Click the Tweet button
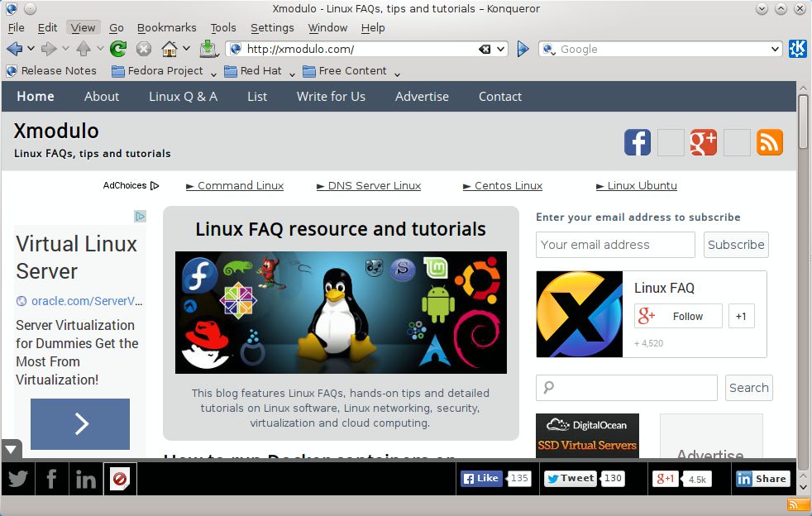This screenshot has width=812, height=516. pyautogui.click(x=571, y=479)
